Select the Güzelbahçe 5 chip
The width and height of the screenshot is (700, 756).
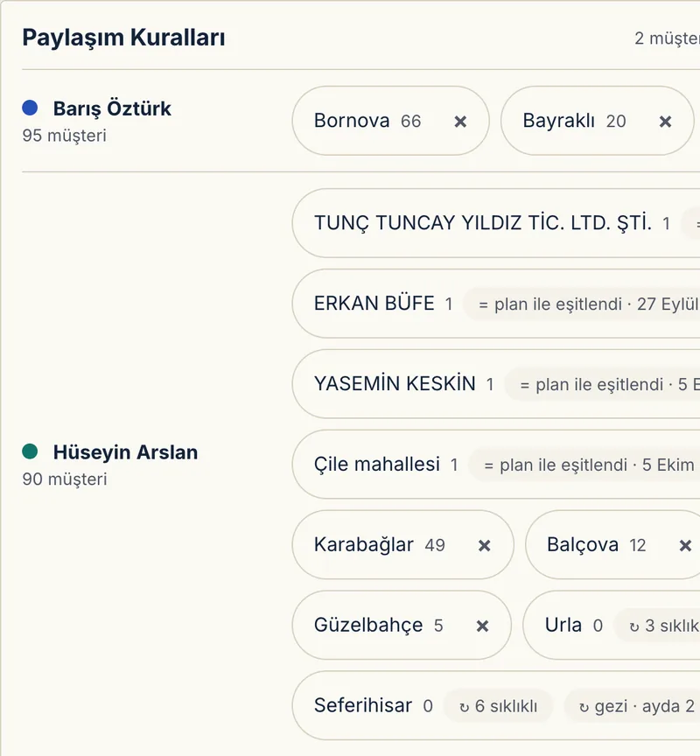[402, 626]
